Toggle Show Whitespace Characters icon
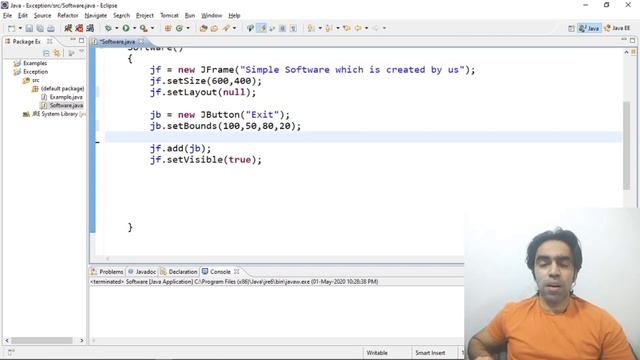Image resolution: width=640 pixels, height=360 pixels. 293,28
